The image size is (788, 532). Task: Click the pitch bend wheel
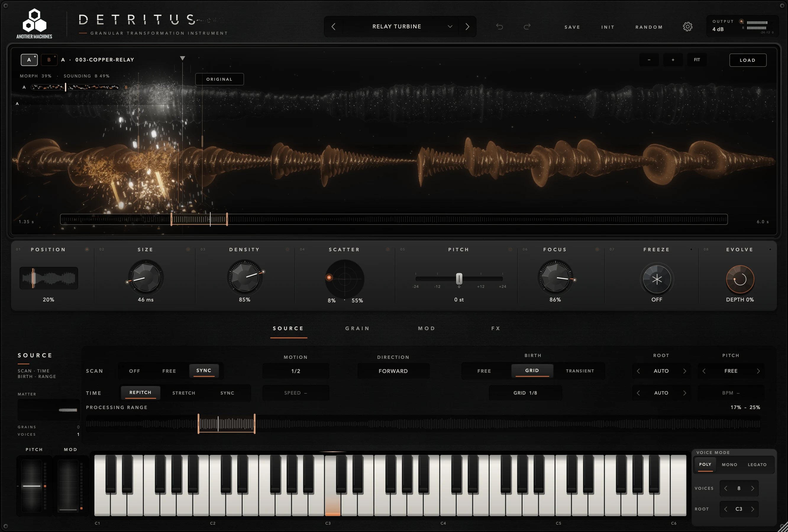32,486
